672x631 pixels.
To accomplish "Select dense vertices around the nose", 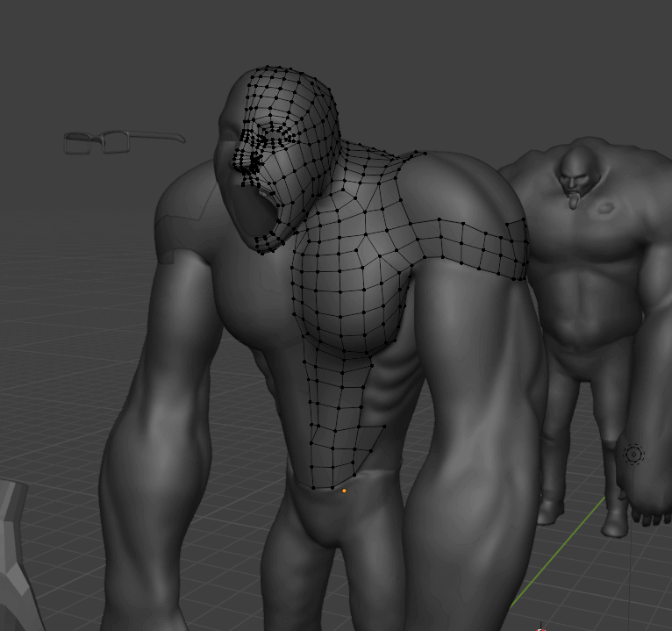I will pyautogui.click(x=248, y=158).
